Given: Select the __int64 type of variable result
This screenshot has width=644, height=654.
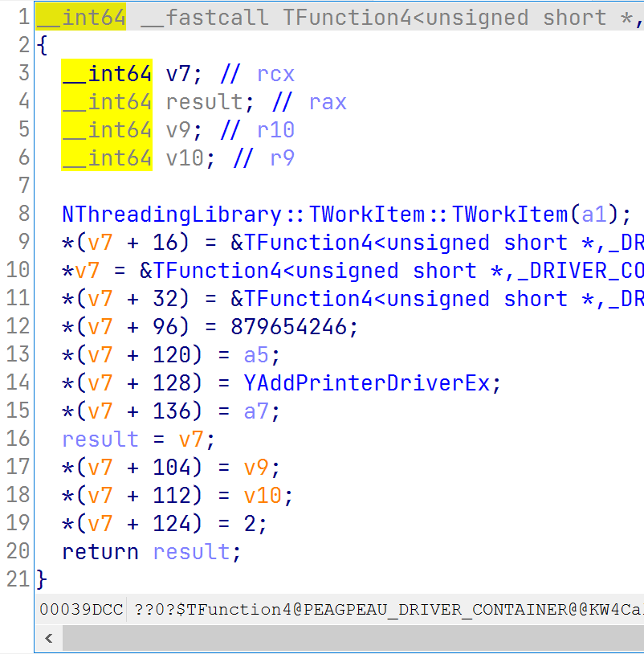Looking at the screenshot, I should click(107, 102).
